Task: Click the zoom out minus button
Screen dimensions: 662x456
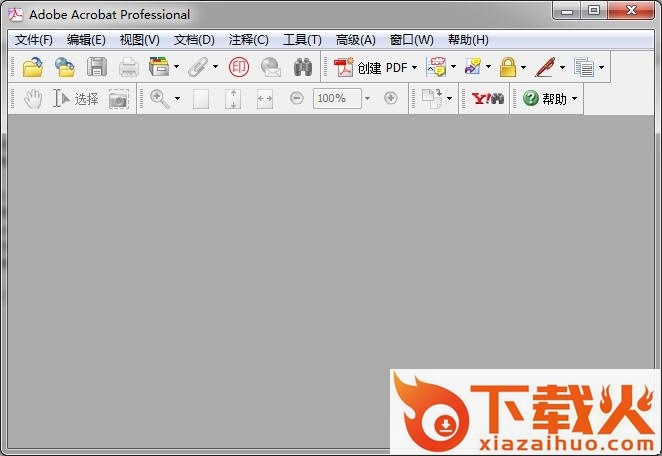Action: tap(297, 98)
